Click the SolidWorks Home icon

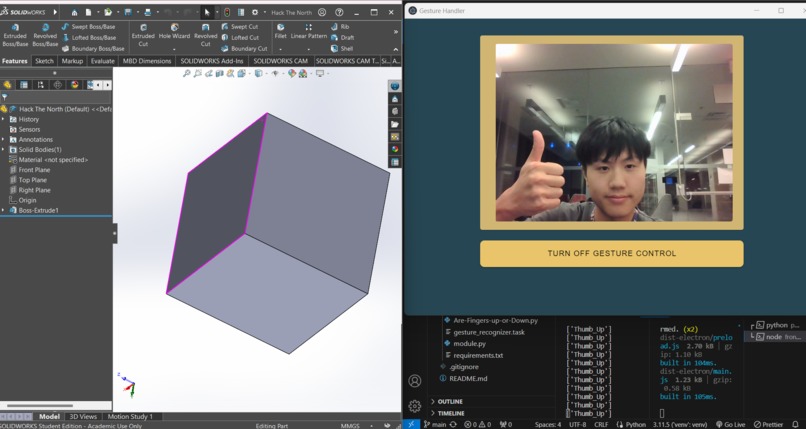[x=75, y=12]
